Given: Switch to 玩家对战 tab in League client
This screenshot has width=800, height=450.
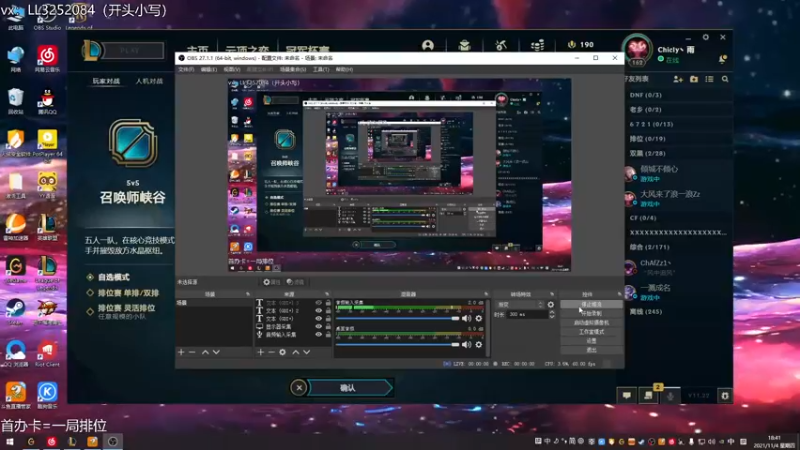Looking at the screenshot, I should (106, 81).
